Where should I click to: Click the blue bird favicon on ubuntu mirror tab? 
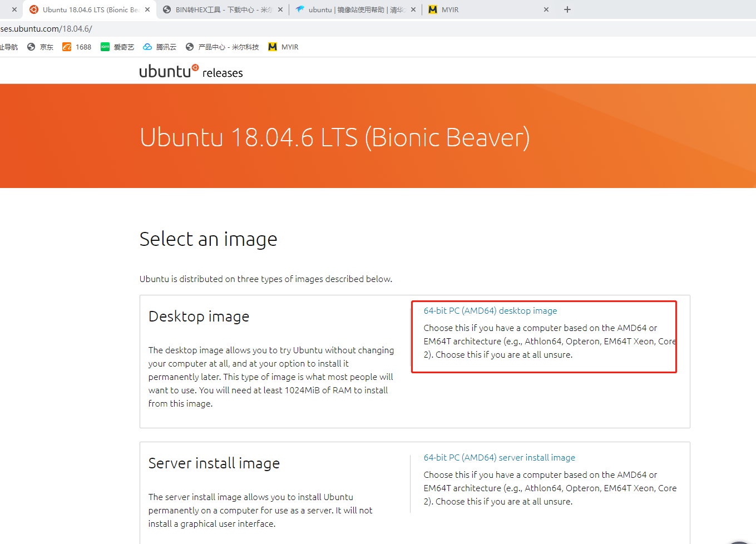click(300, 9)
